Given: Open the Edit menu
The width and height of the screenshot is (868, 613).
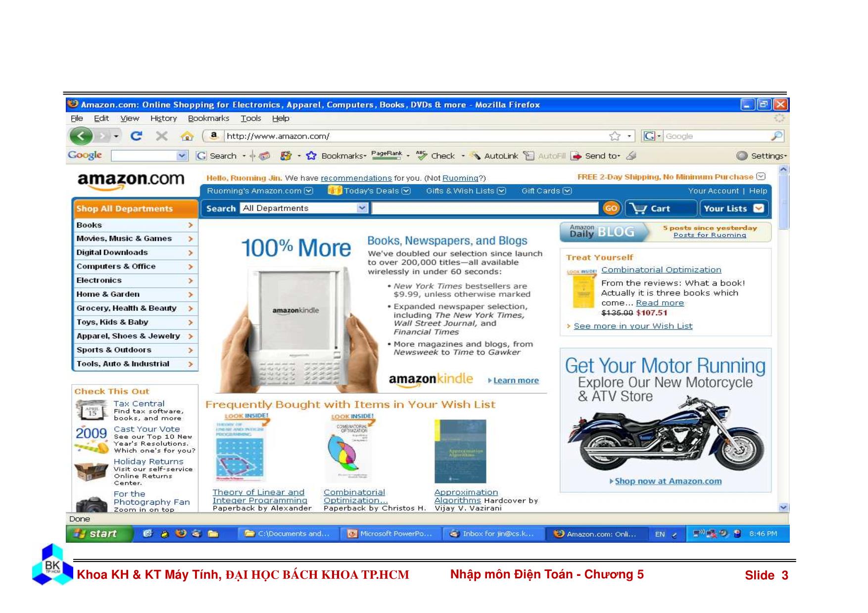Looking at the screenshot, I should point(101,118).
